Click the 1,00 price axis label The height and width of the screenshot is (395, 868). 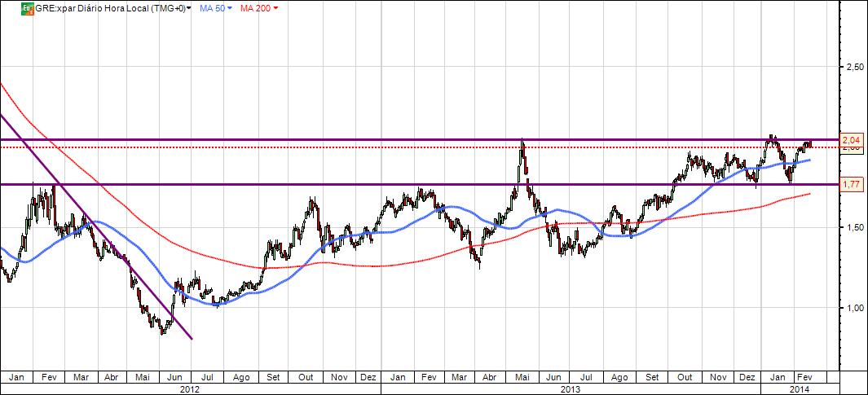pos(855,308)
